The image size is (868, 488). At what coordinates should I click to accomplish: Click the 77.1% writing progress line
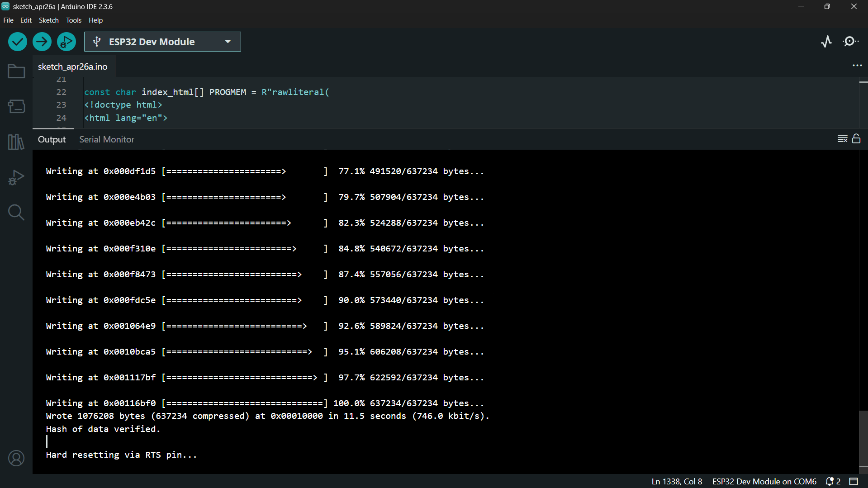click(265, 171)
